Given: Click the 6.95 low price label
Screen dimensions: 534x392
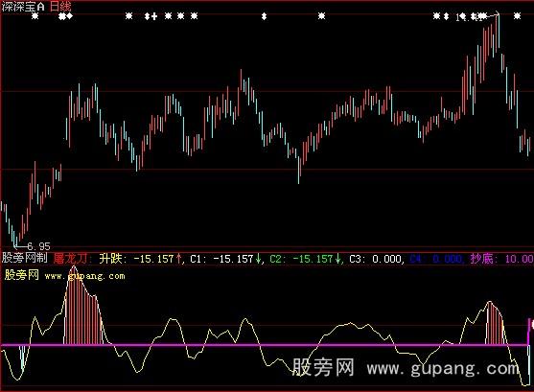Looking at the screenshot, I should click(38, 246).
